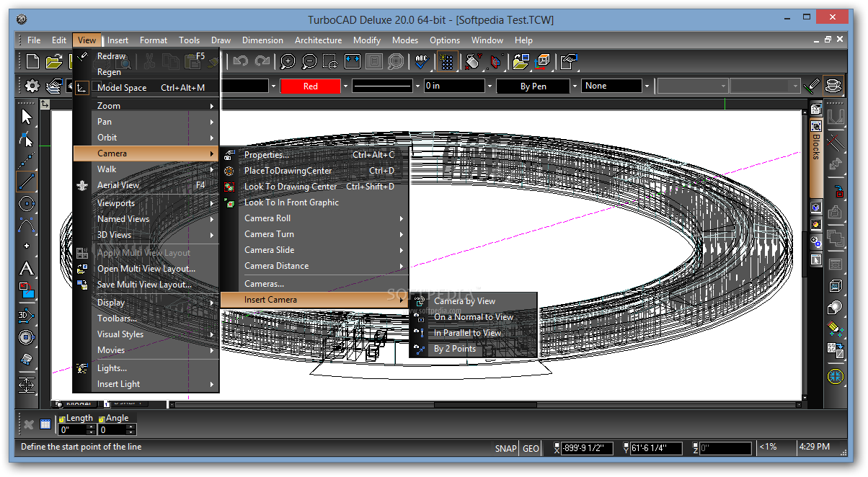Viewport: 868px width, 477px height.
Task: Open the gear settings icon in property bar
Action: tap(32, 86)
